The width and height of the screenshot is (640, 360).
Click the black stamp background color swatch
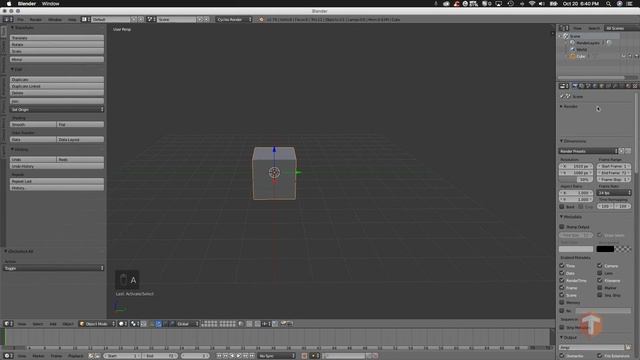(x=605, y=249)
